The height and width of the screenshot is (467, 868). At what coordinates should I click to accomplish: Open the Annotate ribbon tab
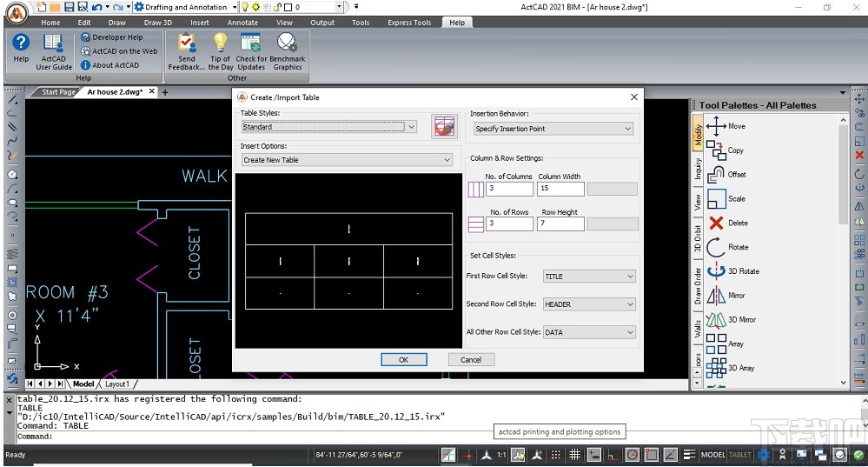[242, 23]
